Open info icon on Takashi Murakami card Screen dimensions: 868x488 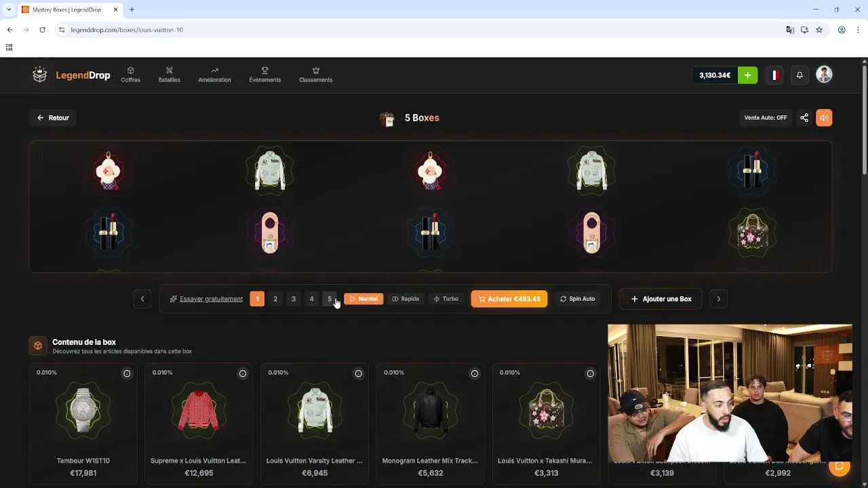point(590,373)
